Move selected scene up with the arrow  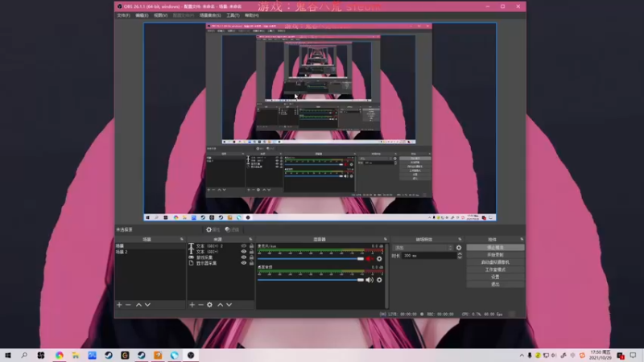[138, 305]
